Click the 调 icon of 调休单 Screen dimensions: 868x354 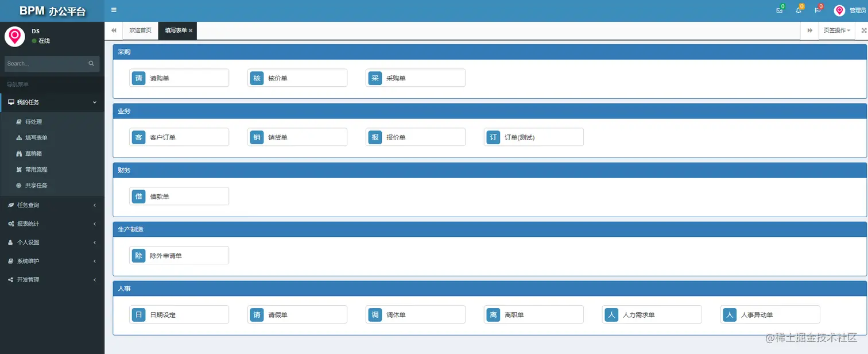[x=375, y=315]
